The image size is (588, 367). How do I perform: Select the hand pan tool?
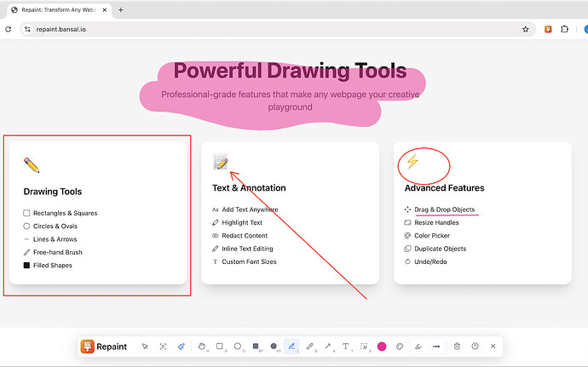[202, 347]
